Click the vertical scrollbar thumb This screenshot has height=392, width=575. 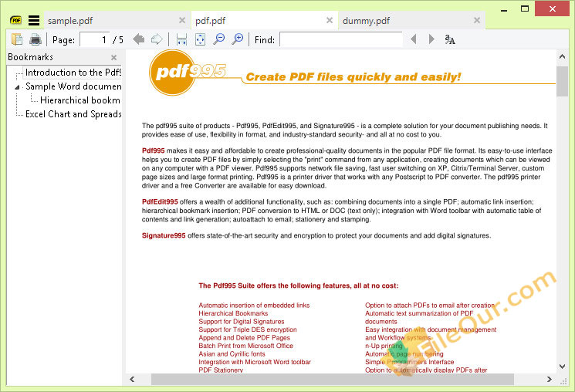(562, 81)
